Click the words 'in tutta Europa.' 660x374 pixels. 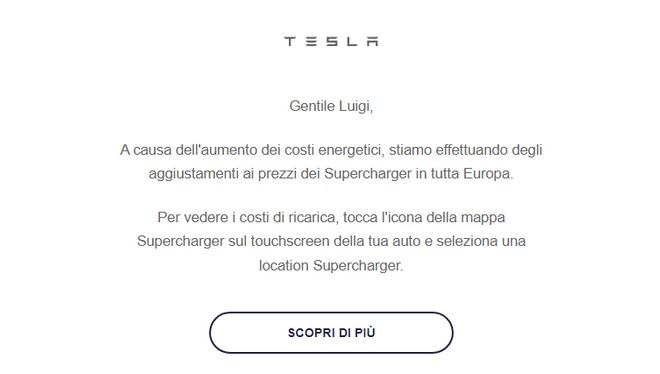[465, 174]
